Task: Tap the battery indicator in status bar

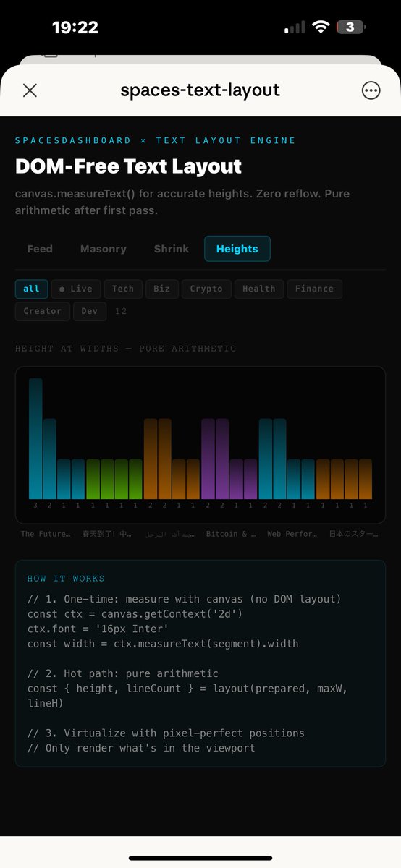Action: (350, 27)
